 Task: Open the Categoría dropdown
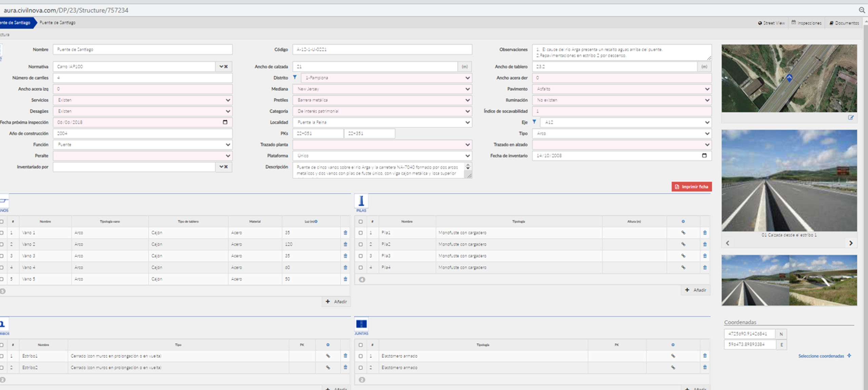(x=382, y=111)
